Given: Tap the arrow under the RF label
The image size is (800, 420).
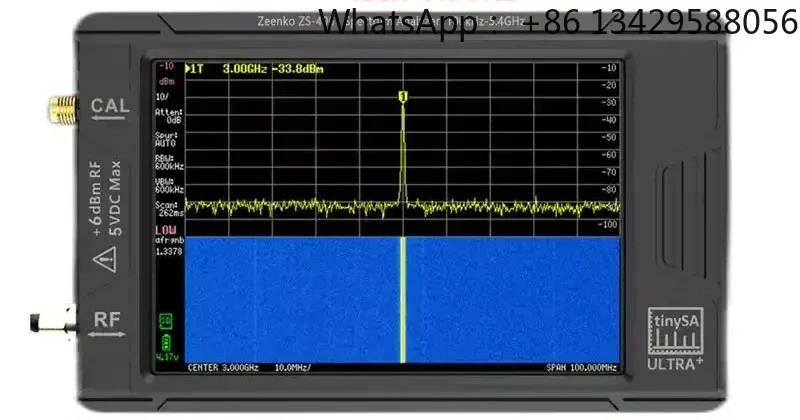Looking at the screenshot, I should [x=107, y=334].
